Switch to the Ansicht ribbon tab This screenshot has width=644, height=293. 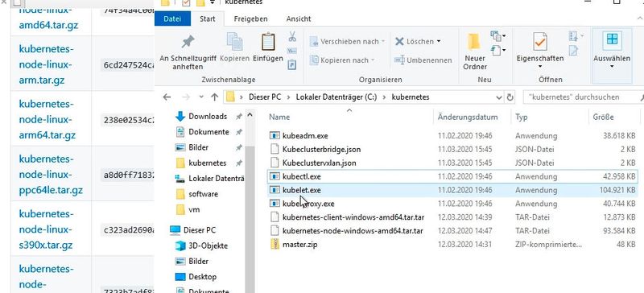coord(299,19)
